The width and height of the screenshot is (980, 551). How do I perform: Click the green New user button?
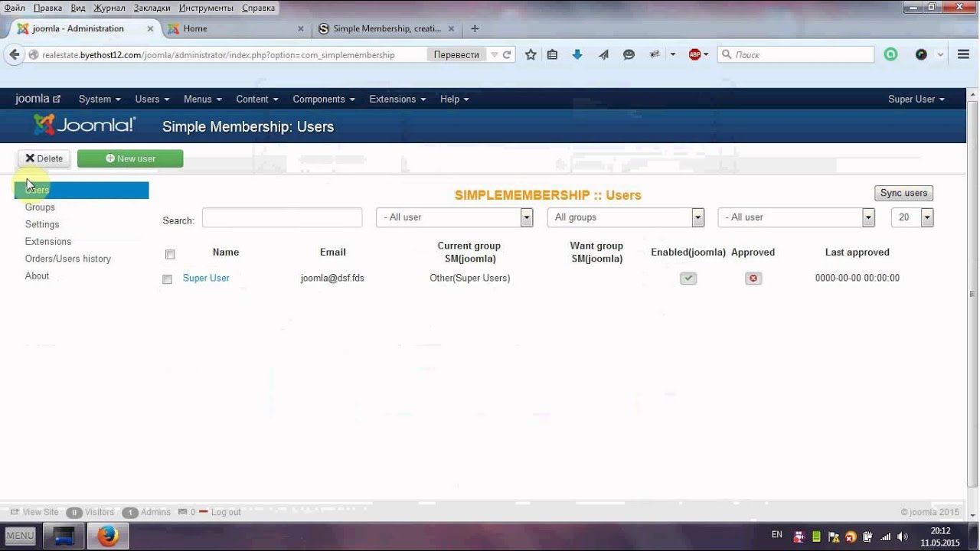130,158
